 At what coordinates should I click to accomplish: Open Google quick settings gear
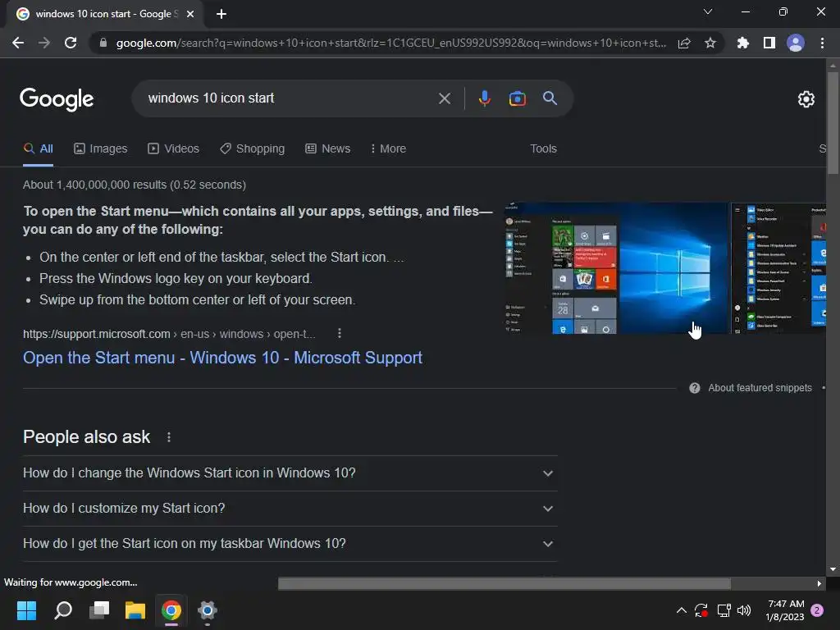(x=806, y=99)
